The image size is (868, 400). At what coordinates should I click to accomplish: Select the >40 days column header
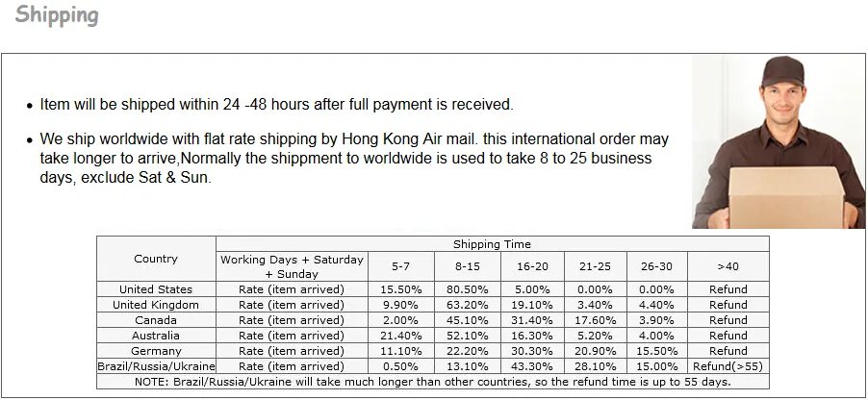[728, 266]
